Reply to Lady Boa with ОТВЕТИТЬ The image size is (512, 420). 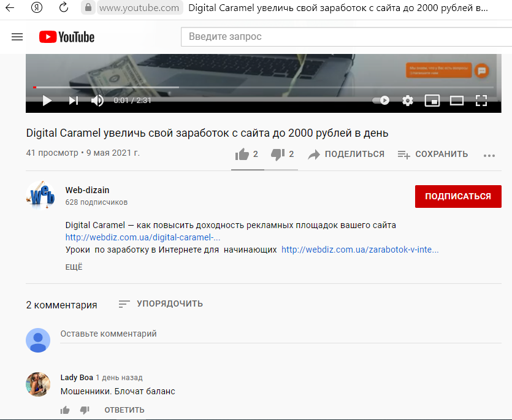click(124, 410)
